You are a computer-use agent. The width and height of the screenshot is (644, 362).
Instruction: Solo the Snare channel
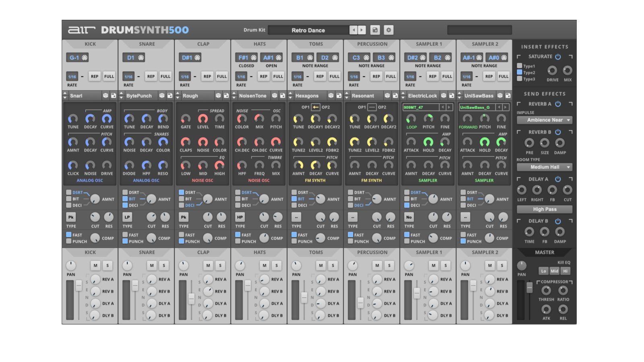[163, 265]
